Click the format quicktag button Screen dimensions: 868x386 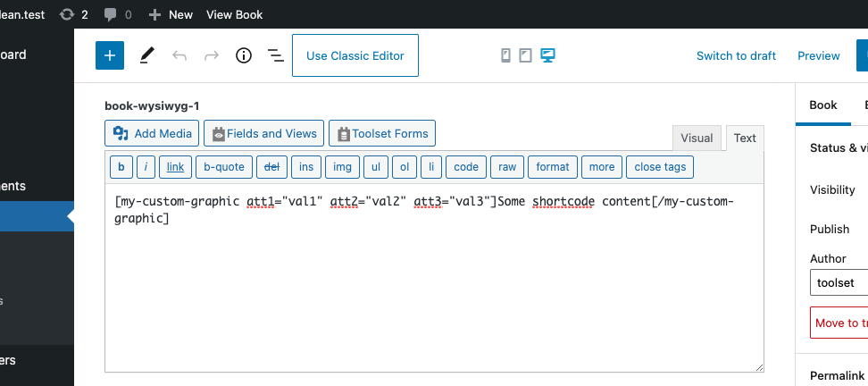coord(553,167)
